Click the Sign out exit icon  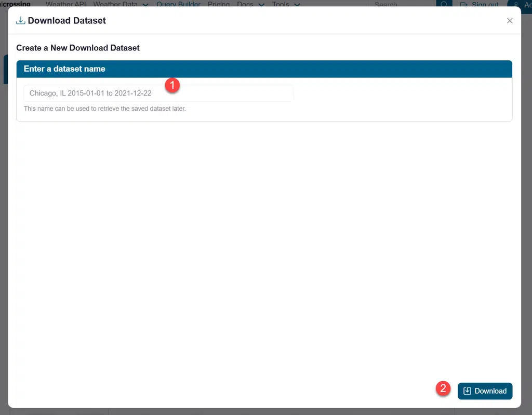click(464, 4)
